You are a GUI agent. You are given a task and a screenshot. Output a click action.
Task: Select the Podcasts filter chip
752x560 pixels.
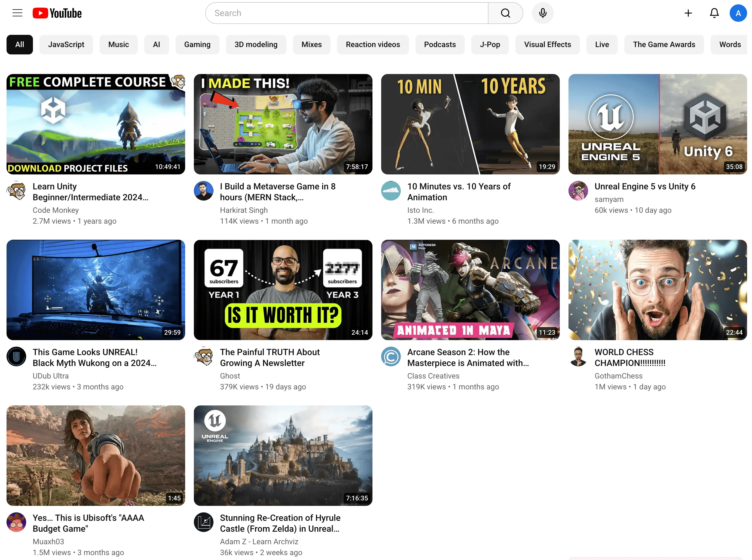(440, 44)
